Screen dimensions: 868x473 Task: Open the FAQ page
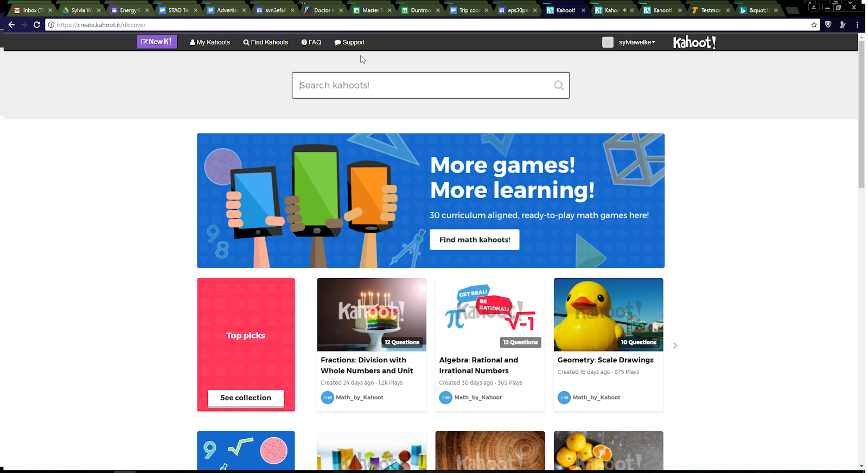(x=311, y=42)
